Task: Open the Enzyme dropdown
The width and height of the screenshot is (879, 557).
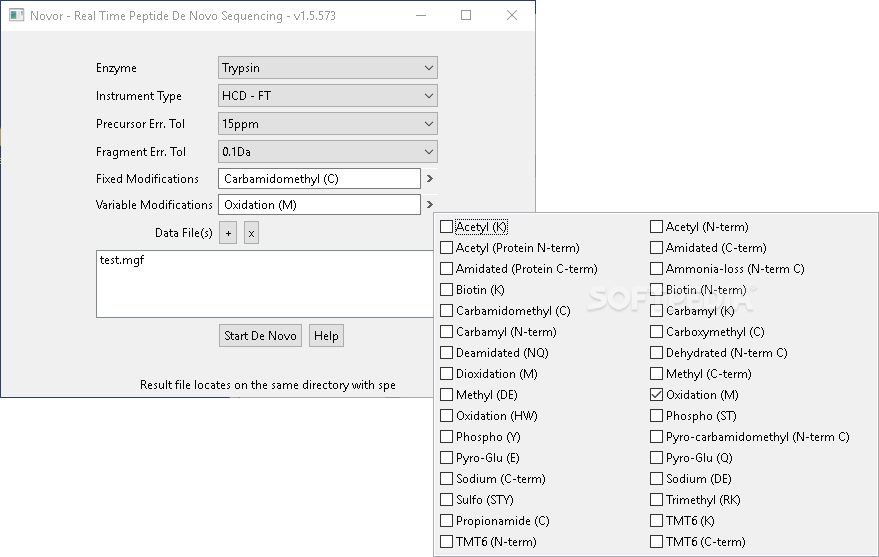Action: tap(327, 68)
